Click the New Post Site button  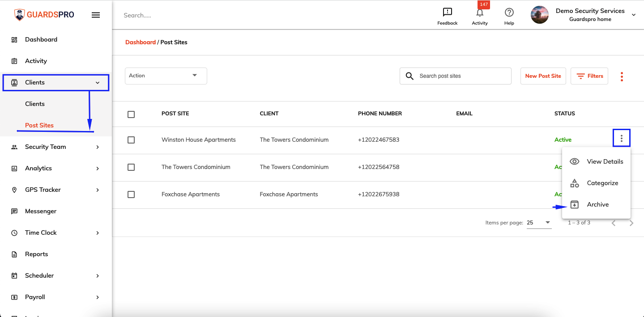(543, 76)
